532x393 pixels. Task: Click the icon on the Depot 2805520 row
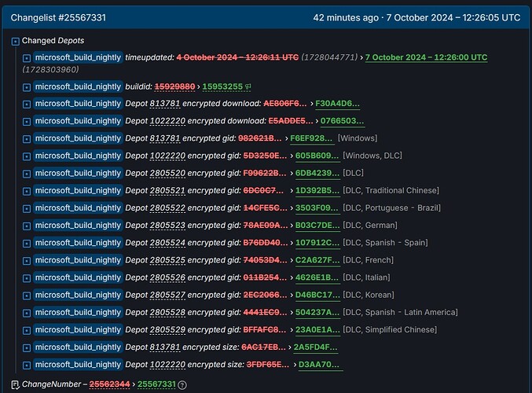[27, 174]
